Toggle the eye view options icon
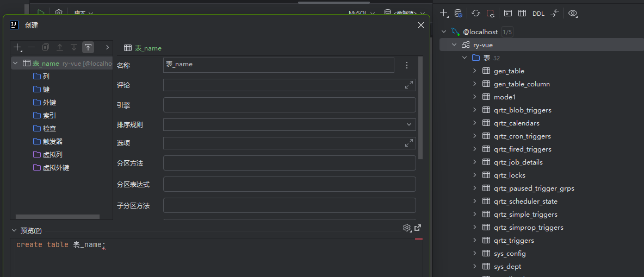 click(572, 14)
